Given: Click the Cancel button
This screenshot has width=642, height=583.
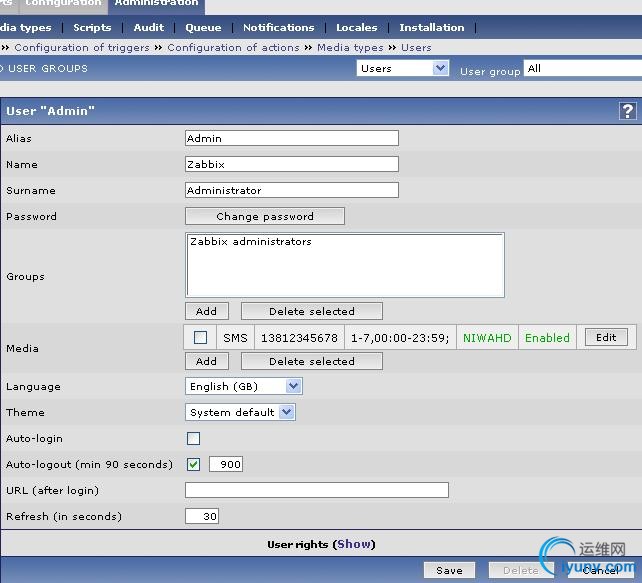Looking at the screenshot, I should (601, 570).
